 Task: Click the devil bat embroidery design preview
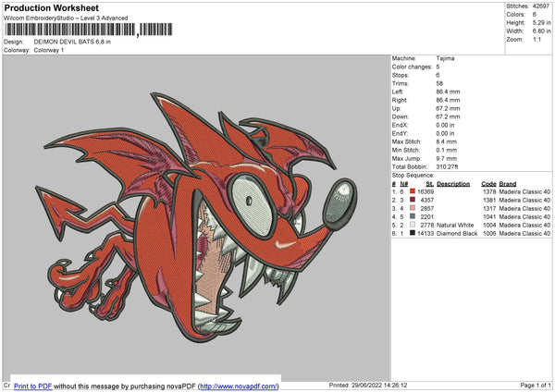(196, 217)
